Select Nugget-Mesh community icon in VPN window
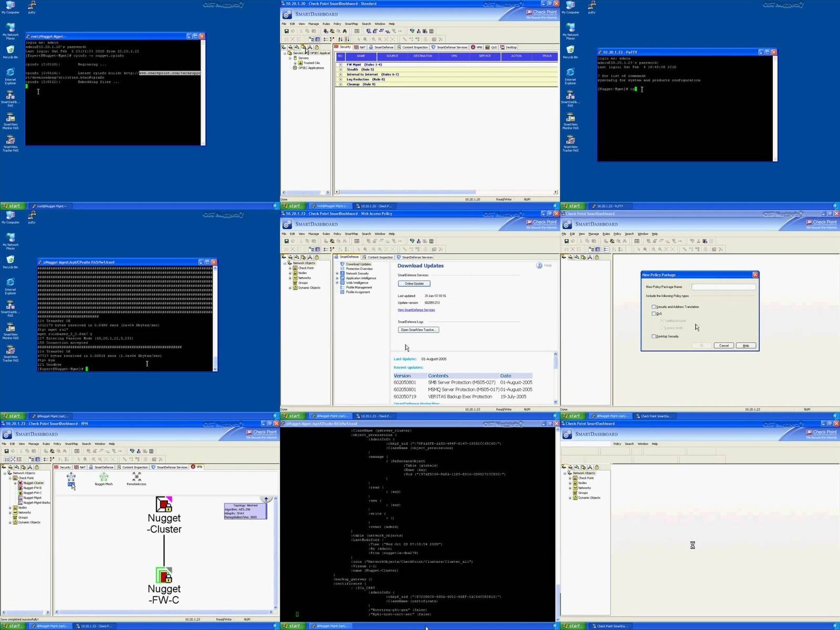The height and width of the screenshot is (630, 840). 104,479
